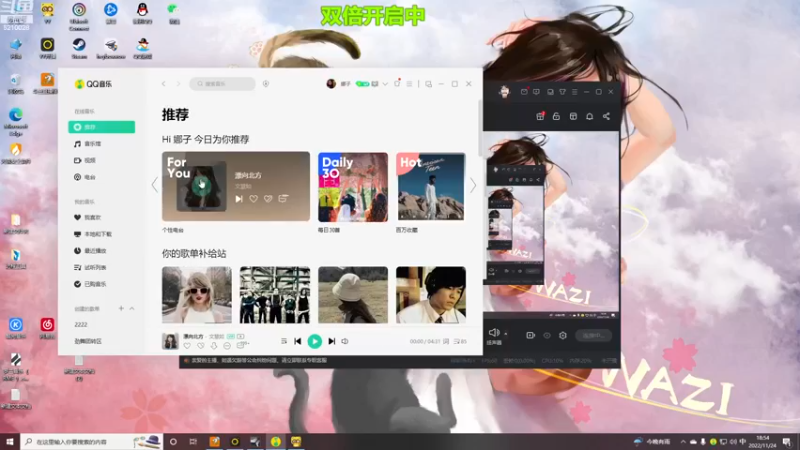Viewport: 800px width, 450px height.
Task: Like the song on For You card
Action: 254,199
